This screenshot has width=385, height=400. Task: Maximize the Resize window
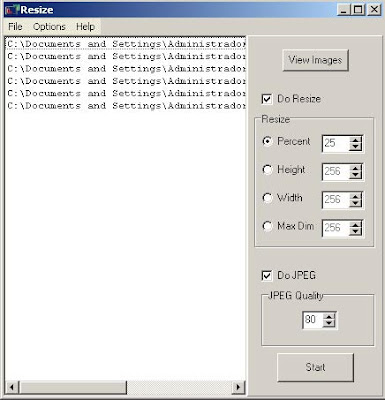(358, 10)
